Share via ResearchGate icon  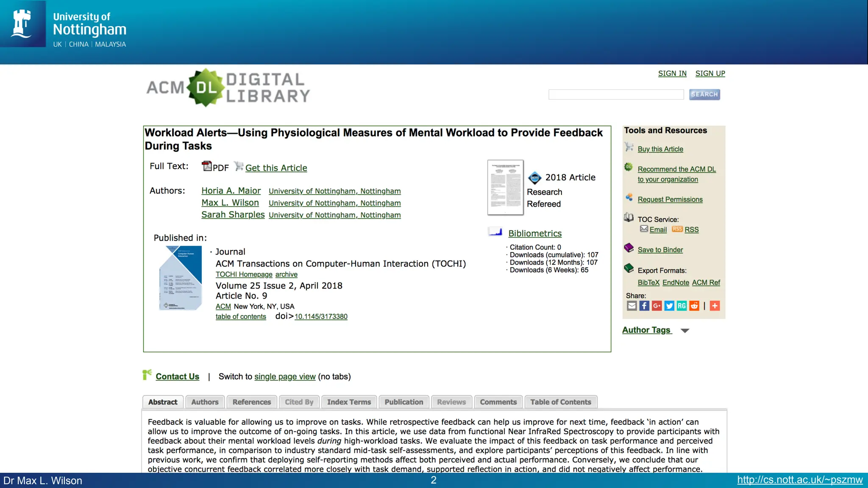coord(682,306)
